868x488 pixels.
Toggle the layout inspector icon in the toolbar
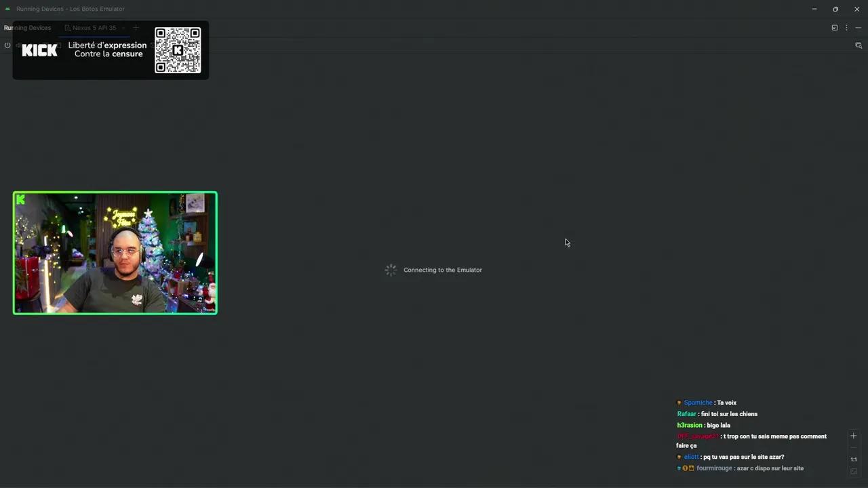859,45
